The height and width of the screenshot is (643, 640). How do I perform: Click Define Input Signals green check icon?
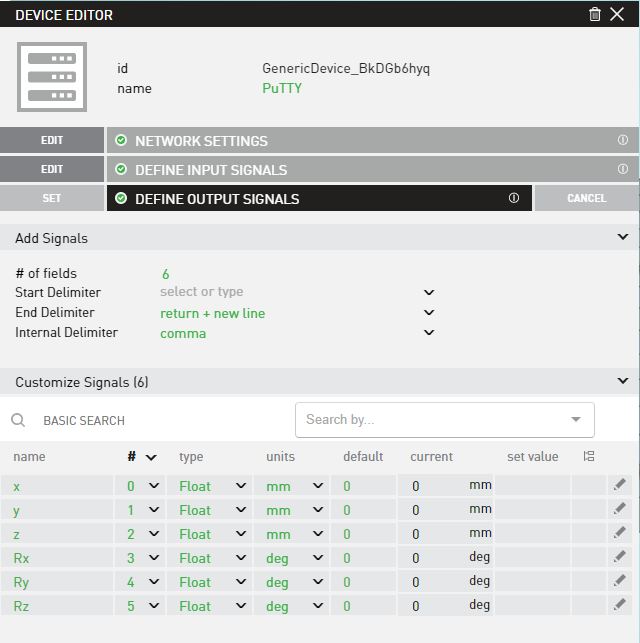pyautogui.click(x=121, y=169)
